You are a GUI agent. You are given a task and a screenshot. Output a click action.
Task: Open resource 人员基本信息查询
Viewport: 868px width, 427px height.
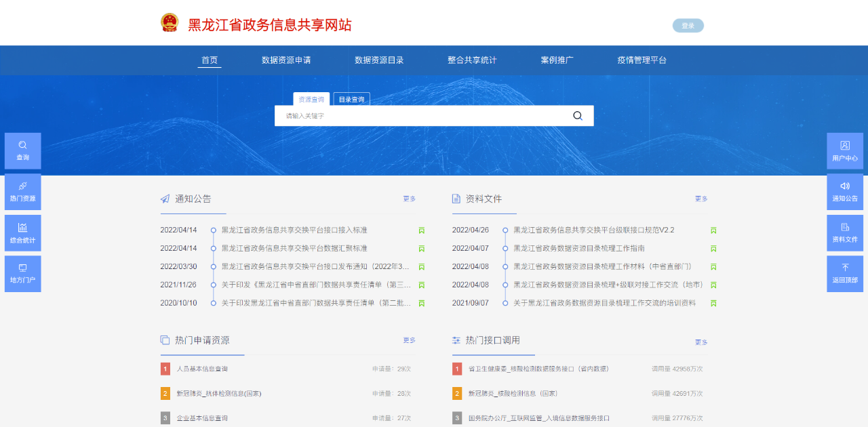[202, 369]
